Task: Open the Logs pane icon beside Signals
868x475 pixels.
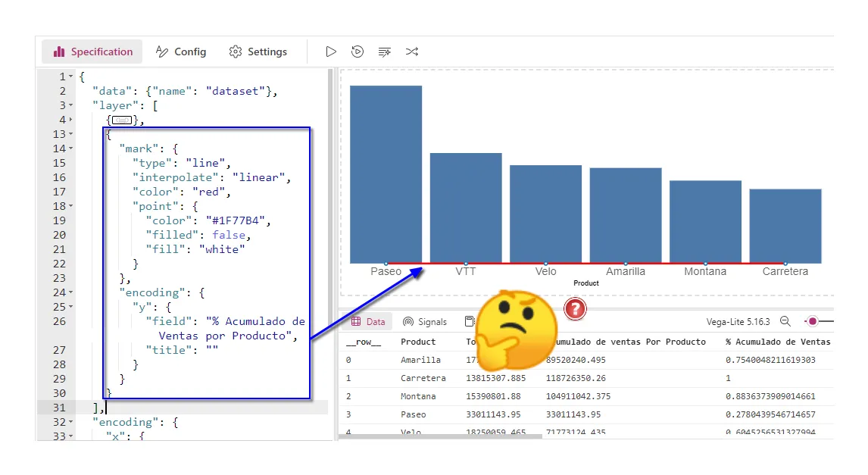Action: (x=470, y=322)
